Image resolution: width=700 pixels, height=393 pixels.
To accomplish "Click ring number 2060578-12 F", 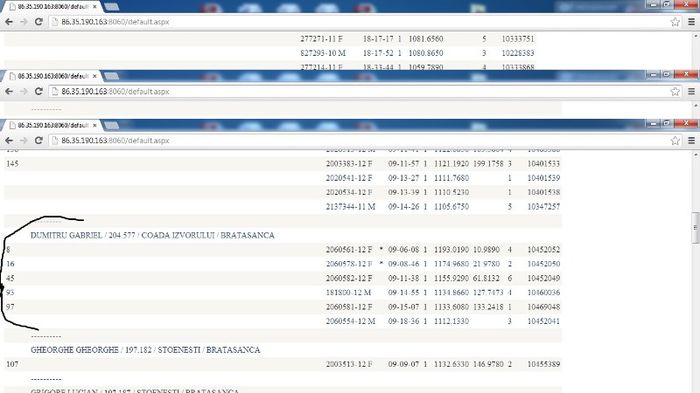I will click(x=349, y=264).
